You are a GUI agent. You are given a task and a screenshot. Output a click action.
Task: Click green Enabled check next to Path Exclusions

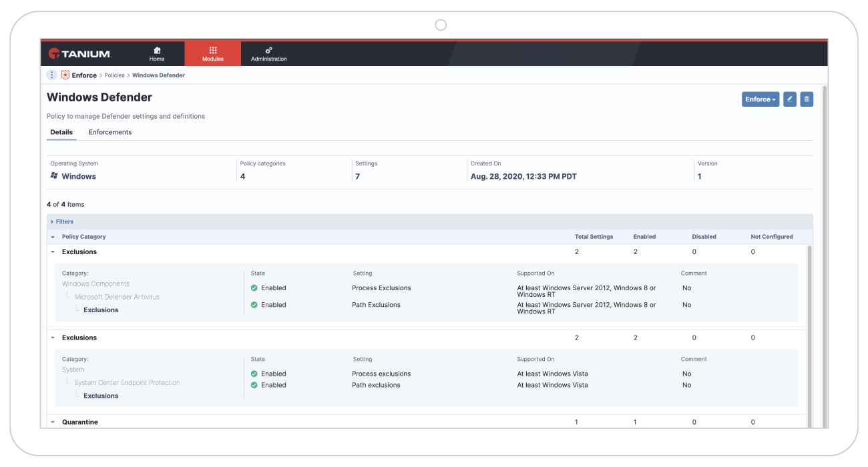tap(254, 305)
